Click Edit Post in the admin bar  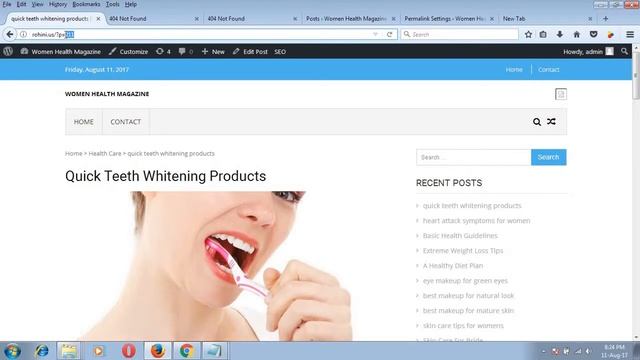pyautogui.click(x=250, y=51)
